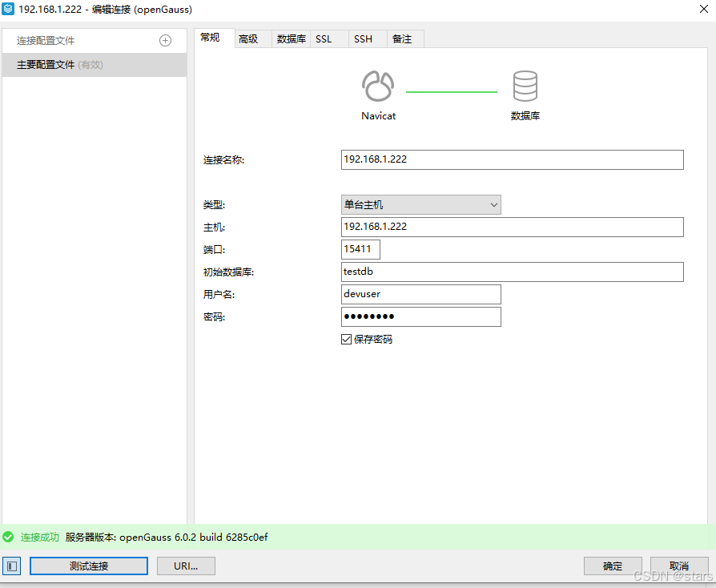
Task: Cancel with the 取消 button
Action: [679, 566]
